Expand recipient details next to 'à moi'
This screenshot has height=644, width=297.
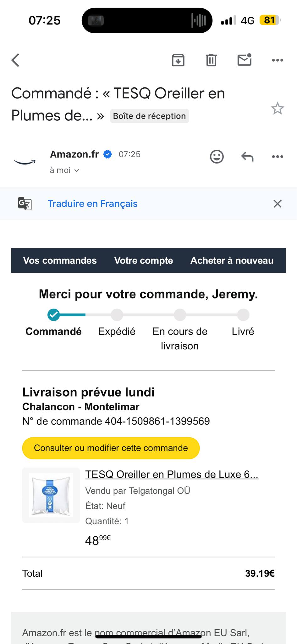coord(77,170)
